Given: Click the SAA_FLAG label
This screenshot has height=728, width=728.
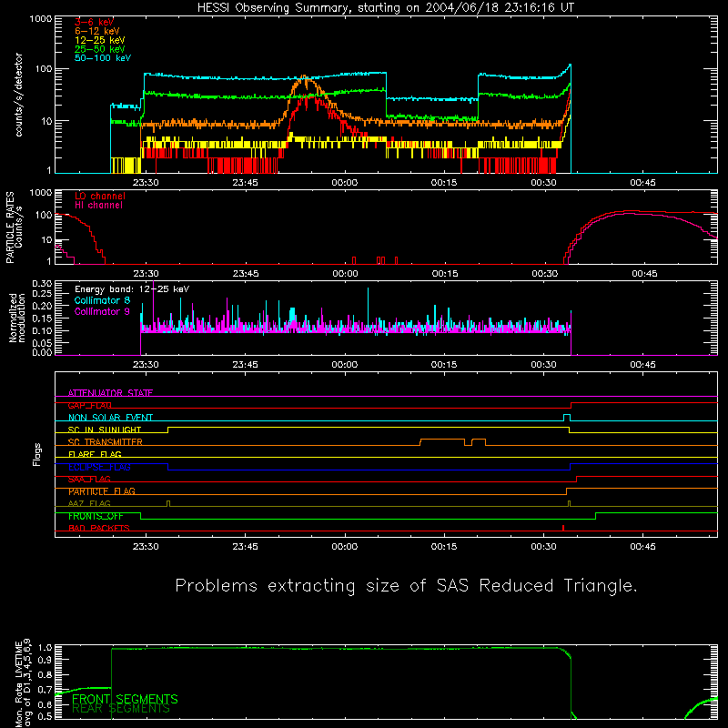Looking at the screenshot, I should coord(89,479).
